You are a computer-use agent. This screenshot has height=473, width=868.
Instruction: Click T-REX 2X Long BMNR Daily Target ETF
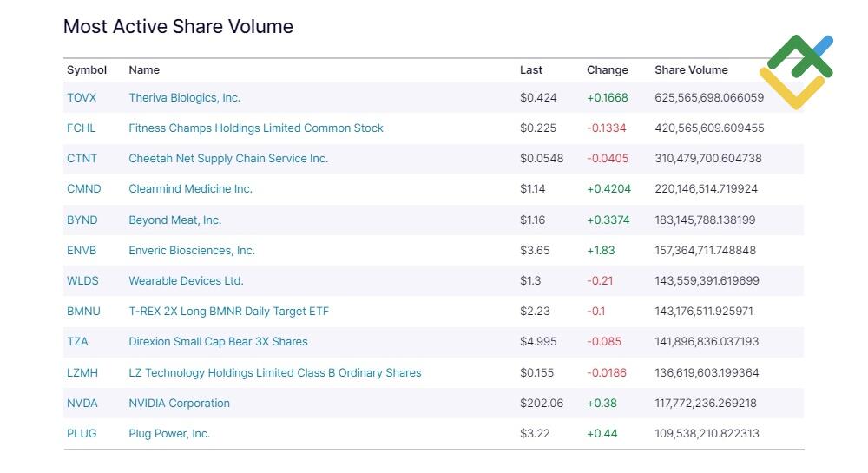point(228,312)
